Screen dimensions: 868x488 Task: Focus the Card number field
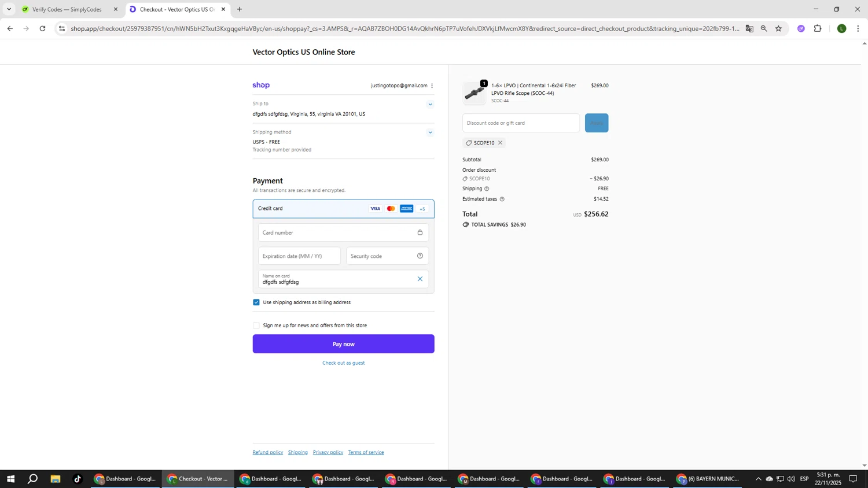point(343,232)
